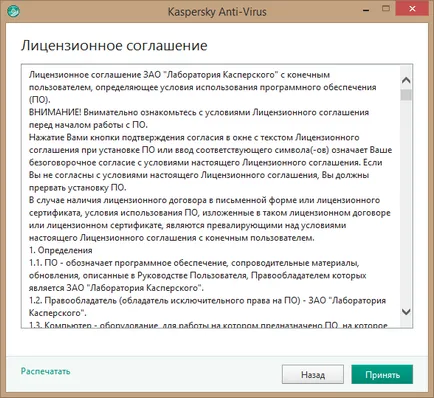Click the line "прервать установку ПО."
The height and width of the screenshot is (398, 434).
pyautogui.click(x=77, y=188)
